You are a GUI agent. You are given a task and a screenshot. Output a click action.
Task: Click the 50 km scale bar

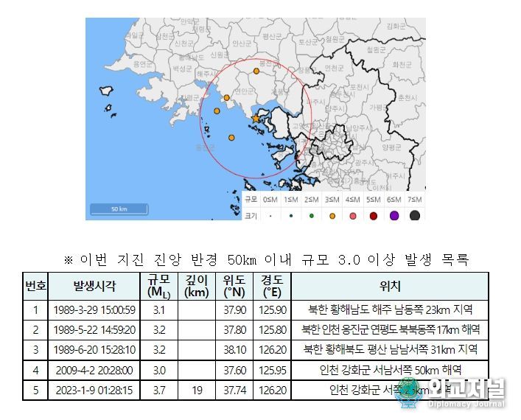pos(119,209)
